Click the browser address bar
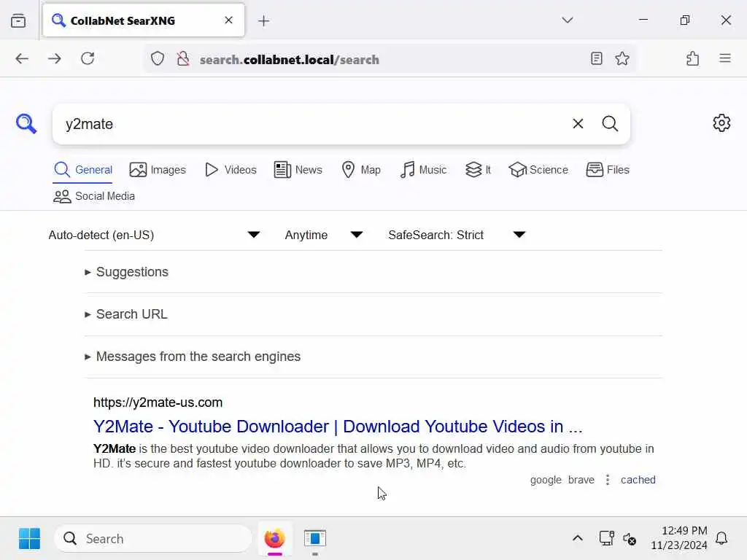 (388, 59)
